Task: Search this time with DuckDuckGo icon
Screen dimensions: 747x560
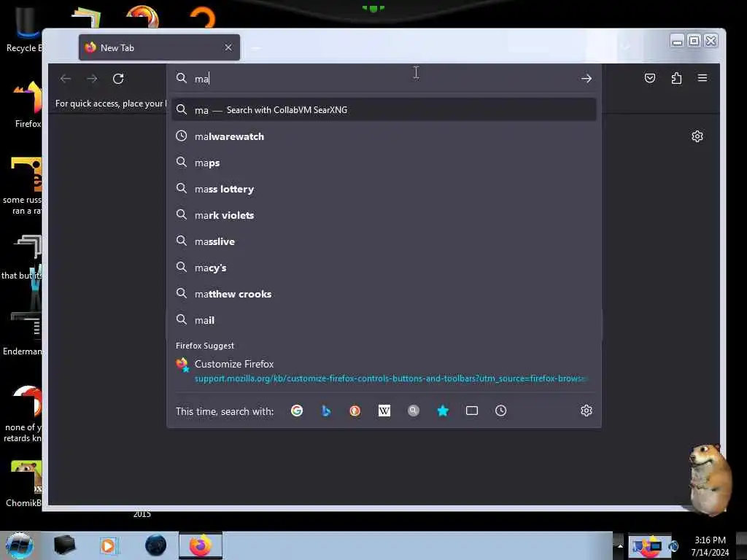Action: 355,411
